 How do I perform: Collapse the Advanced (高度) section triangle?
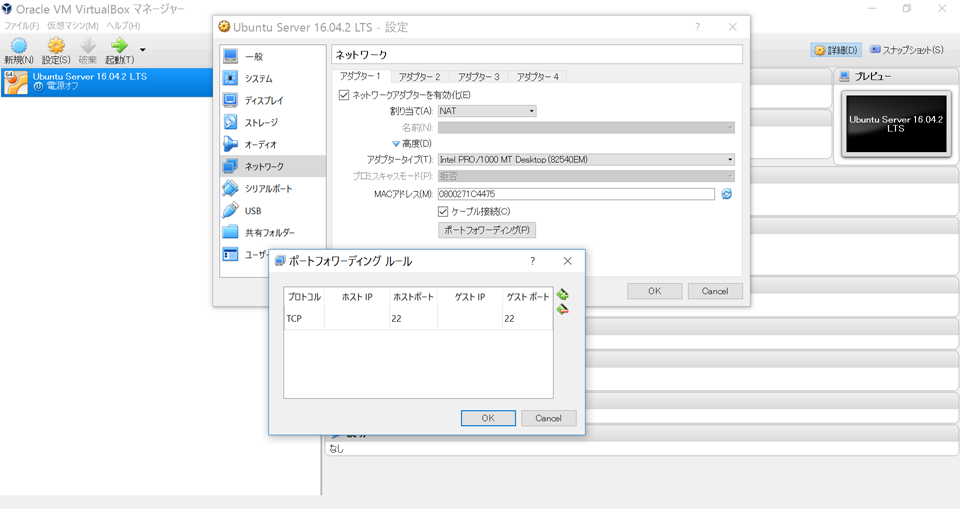396,144
